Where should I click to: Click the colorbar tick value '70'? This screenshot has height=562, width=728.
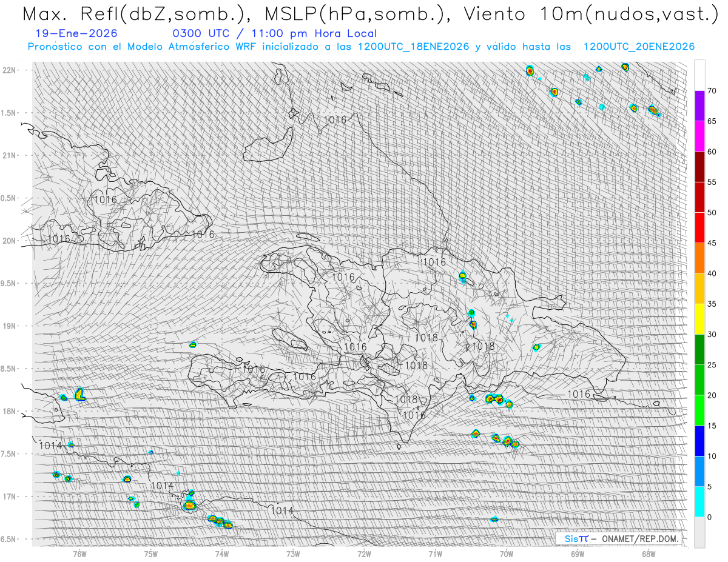coord(712,91)
